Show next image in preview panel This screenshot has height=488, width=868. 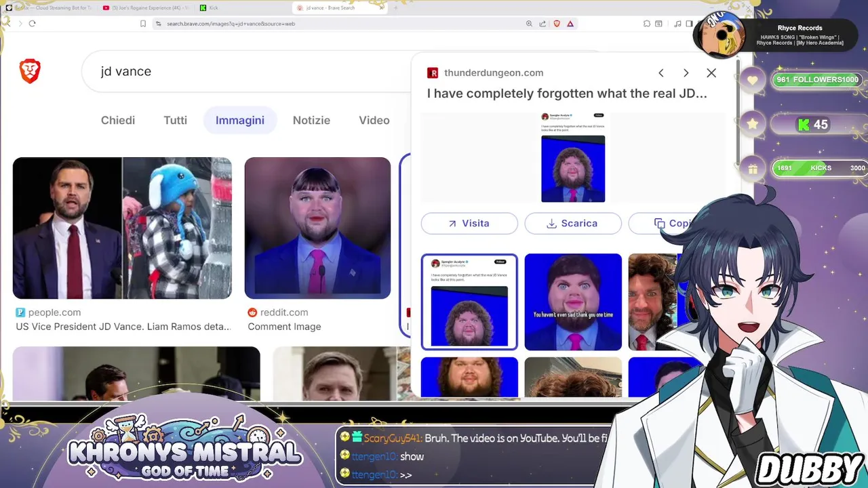coord(686,73)
